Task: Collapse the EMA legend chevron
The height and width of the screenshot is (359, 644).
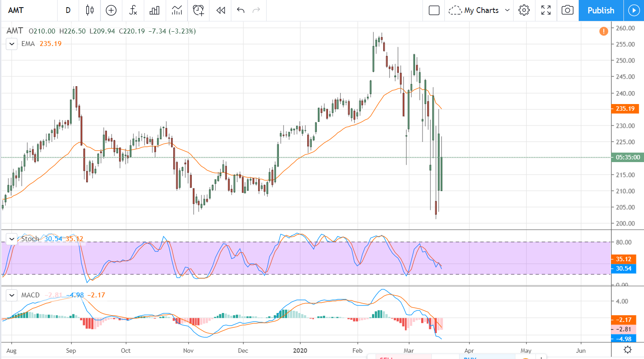Action: click(12, 44)
